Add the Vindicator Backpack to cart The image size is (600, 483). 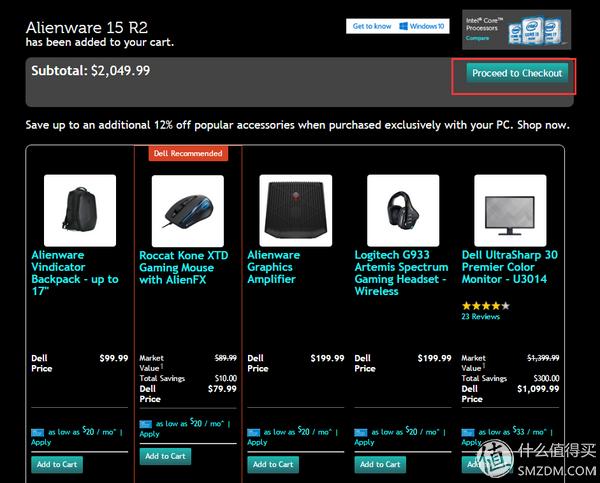point(57,464)
